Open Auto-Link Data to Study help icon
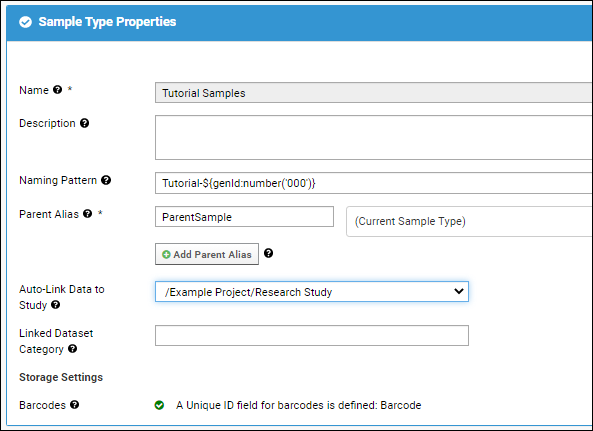This screenshot has height=431, width=593. click(x=56, y=305)
